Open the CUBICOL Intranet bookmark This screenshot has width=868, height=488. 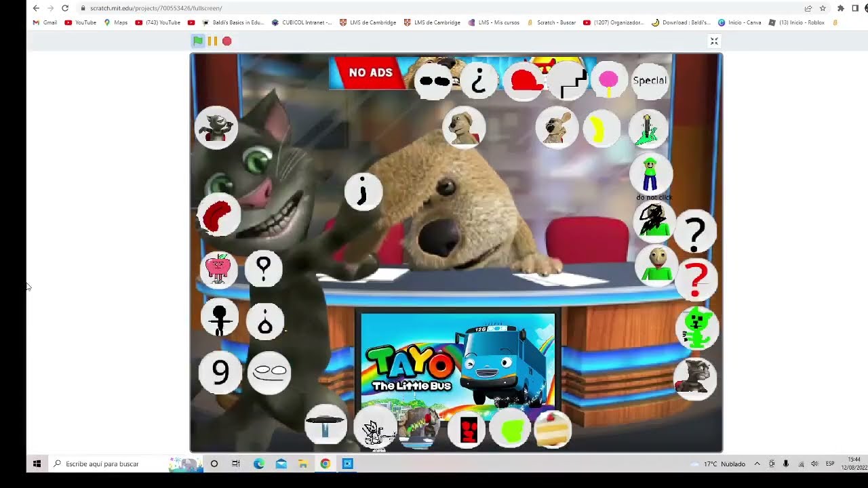click(x=302, y=22)
